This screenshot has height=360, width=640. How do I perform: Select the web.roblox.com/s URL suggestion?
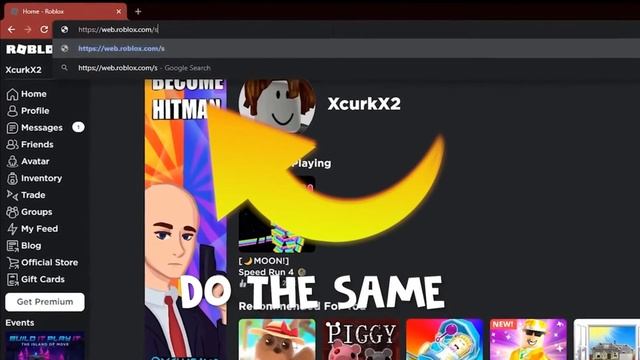click(346, 48)
